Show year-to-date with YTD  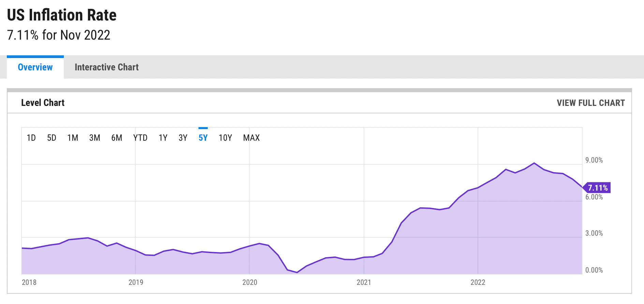[140, 138]
